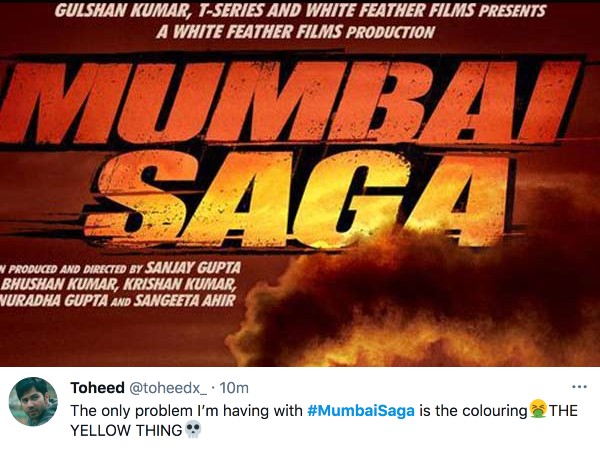Click the @toheedx_ handle
This screenshot has height=450, width=600.
point(168,388)
